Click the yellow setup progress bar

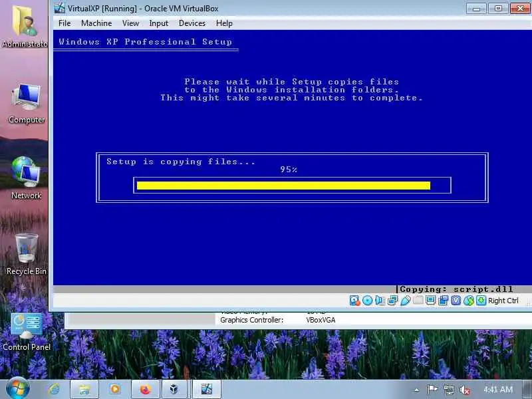point(283,186)
